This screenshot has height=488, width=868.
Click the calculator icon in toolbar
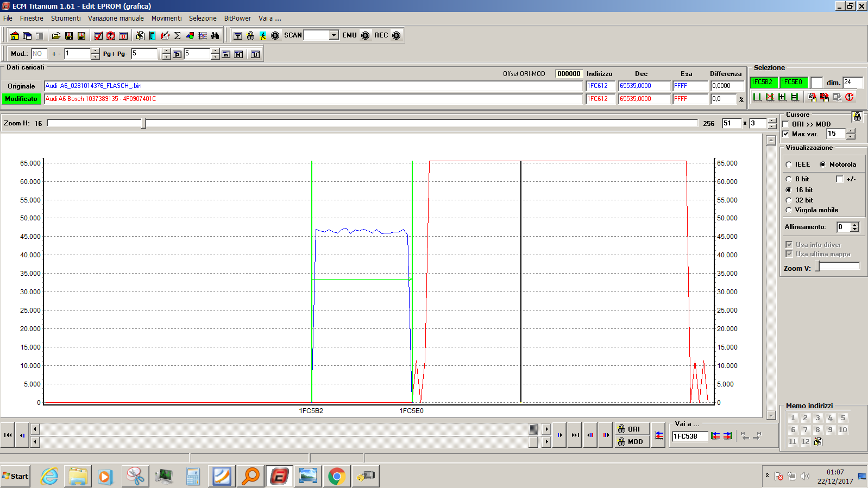(x=152, y=36)
